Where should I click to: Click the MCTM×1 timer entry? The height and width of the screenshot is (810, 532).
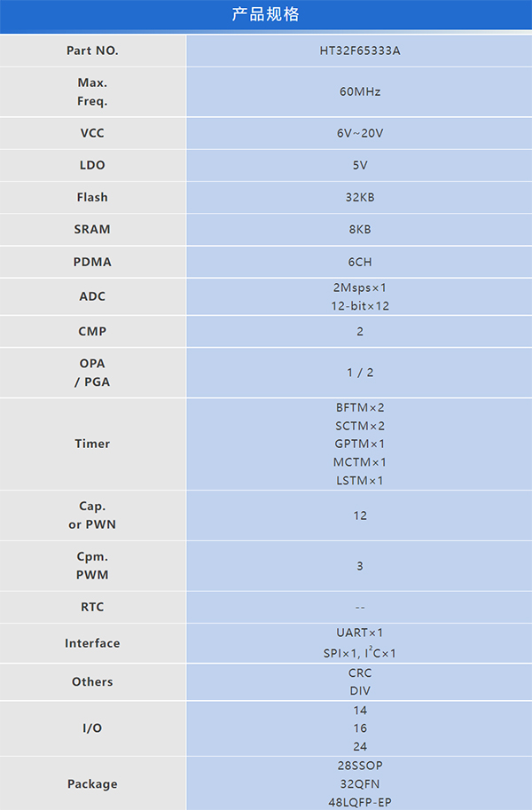coord(359,462)
